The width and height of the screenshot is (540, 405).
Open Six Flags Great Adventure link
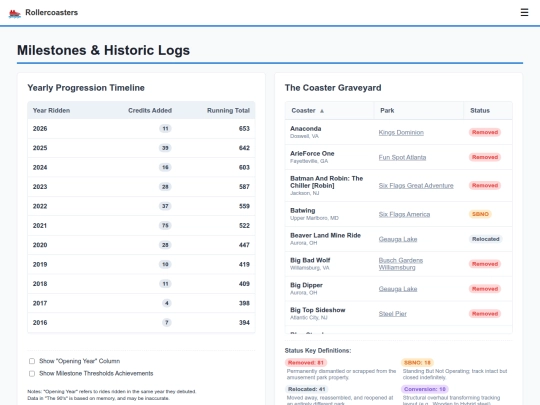click(416, 186)
